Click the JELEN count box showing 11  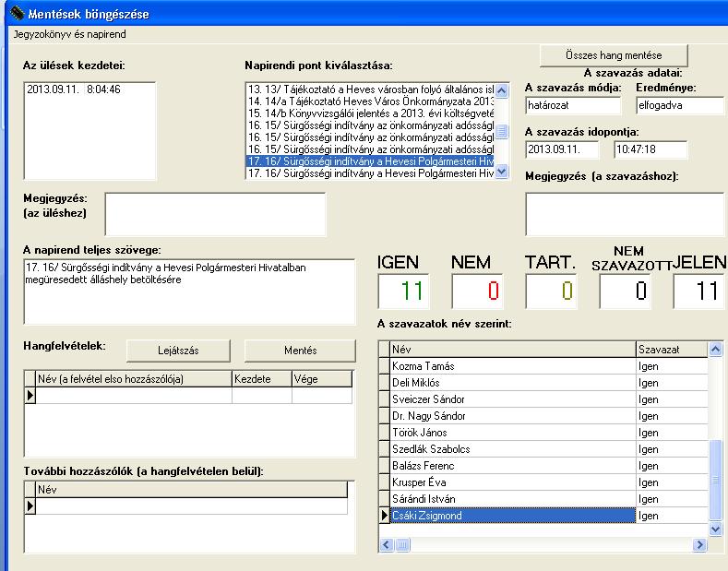pyautogui.click(x=698, y=291)
